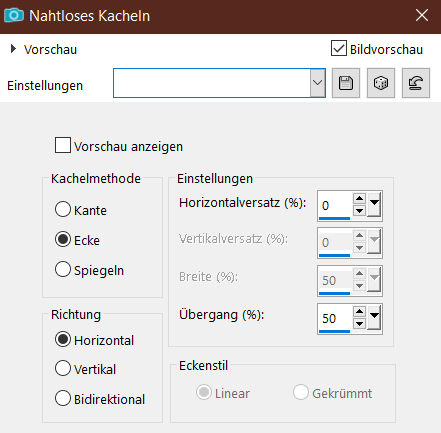This screenshot has height=433, width=441.
Task: Click the camera icon in title bar
Action: point(13,15)
